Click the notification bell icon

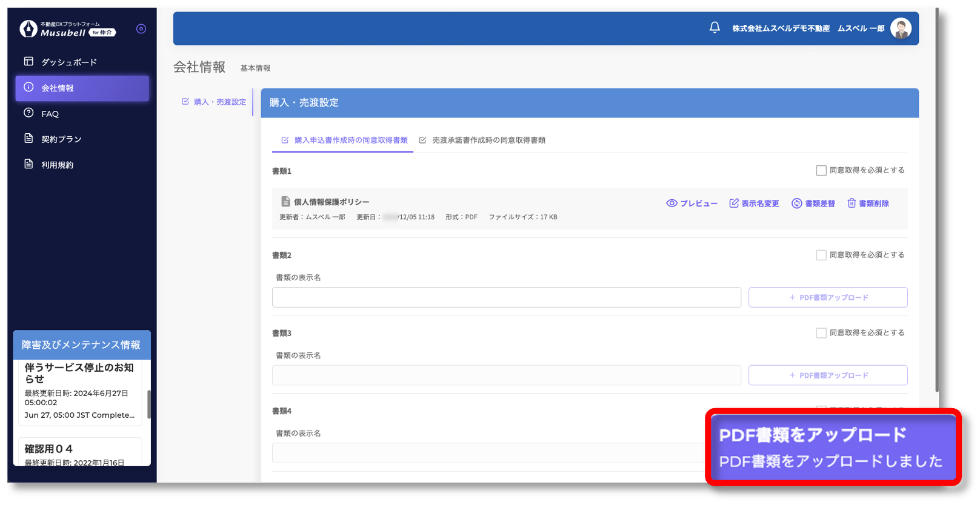point(715,28)
